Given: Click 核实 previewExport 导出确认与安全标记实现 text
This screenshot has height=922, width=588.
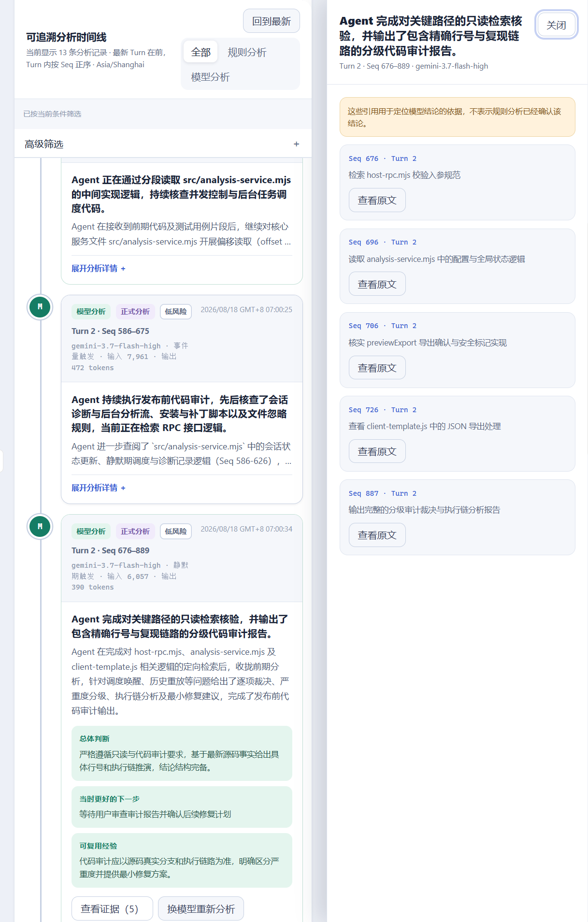Looking at the screenshot, I should point(428,343).
